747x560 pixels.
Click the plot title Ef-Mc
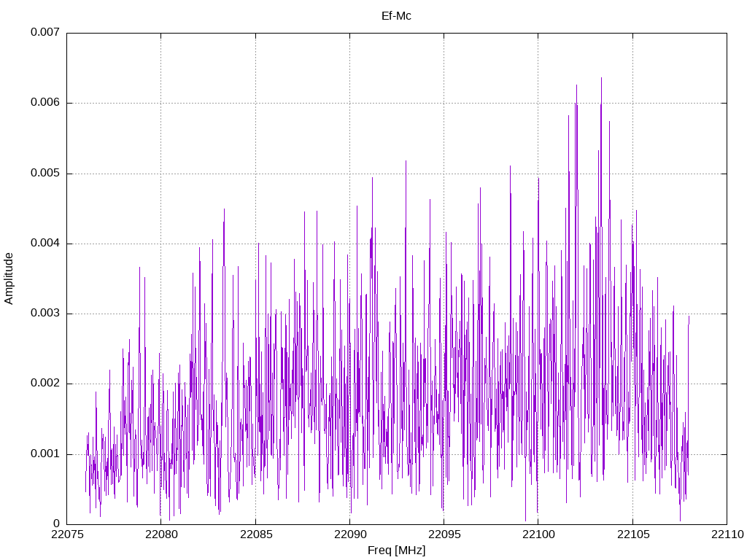point(396,16)
